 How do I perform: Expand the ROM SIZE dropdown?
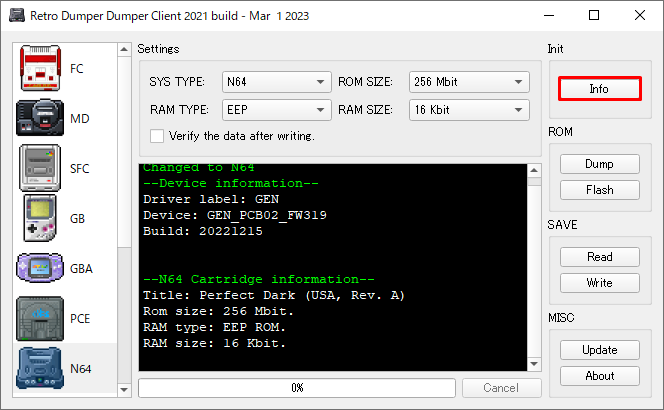(x=469, y=82)
